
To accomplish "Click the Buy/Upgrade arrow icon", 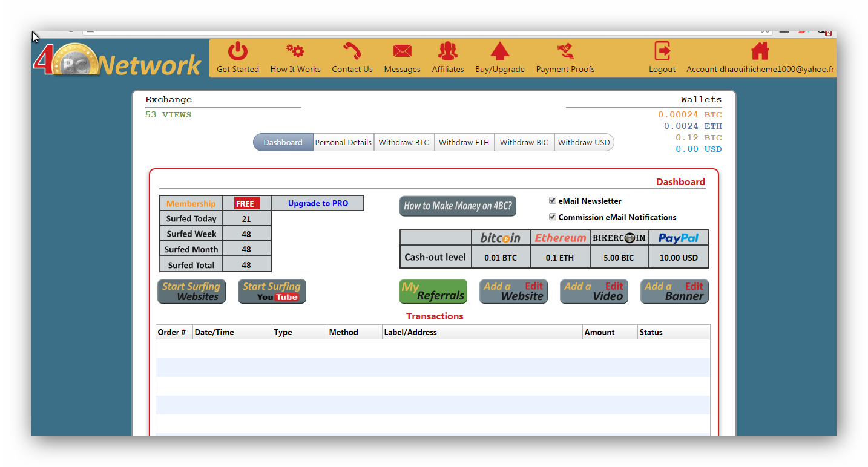I will coord(500,51).
